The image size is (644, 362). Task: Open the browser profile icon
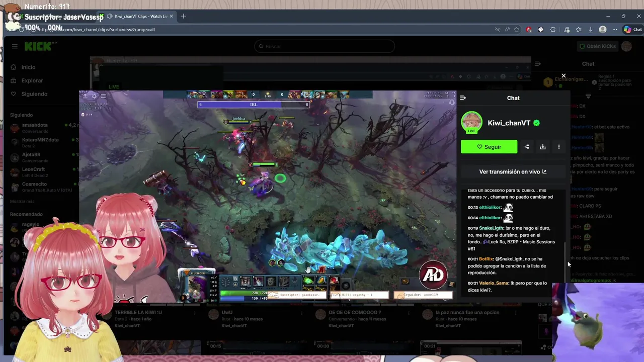[x=603, y=30]
